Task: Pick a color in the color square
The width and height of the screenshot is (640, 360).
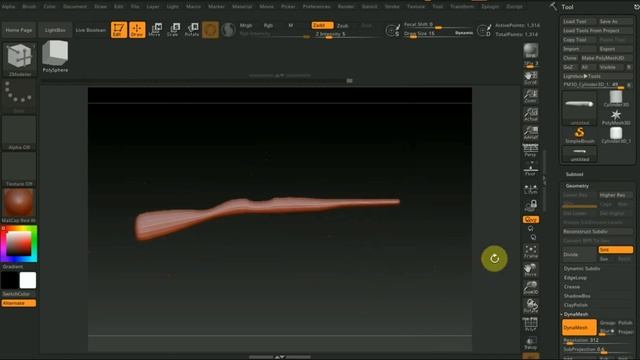Action: click(x=18, y=244)
